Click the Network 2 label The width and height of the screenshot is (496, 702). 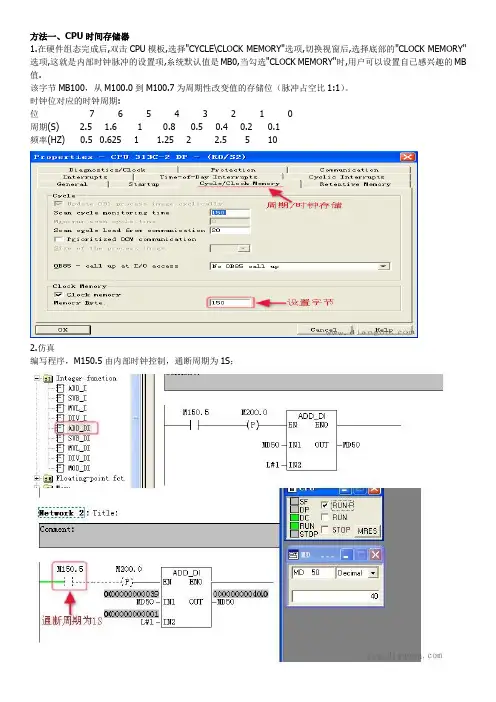[x=61, y=513]
